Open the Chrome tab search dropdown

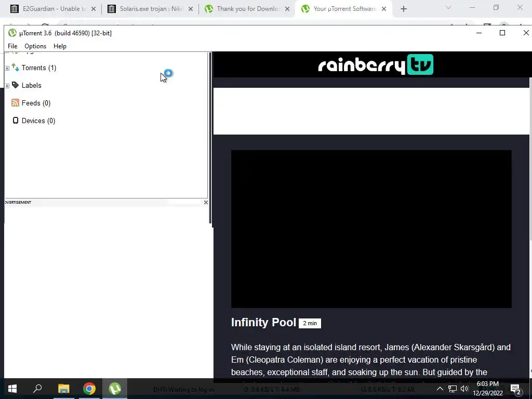448,7
